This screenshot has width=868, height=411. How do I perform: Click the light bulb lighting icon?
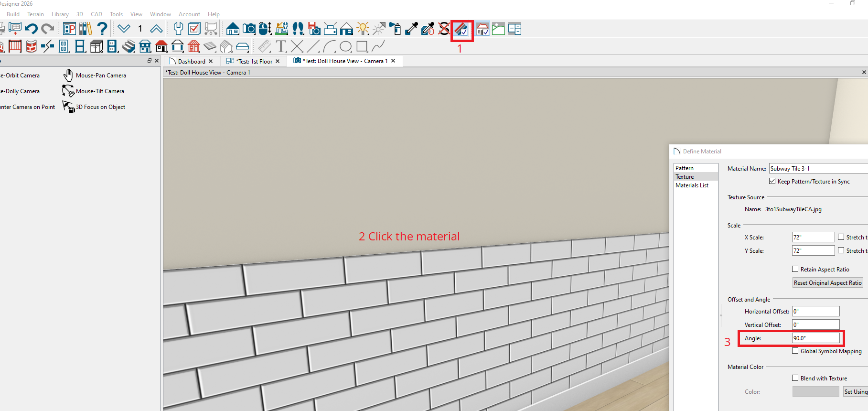363,29
